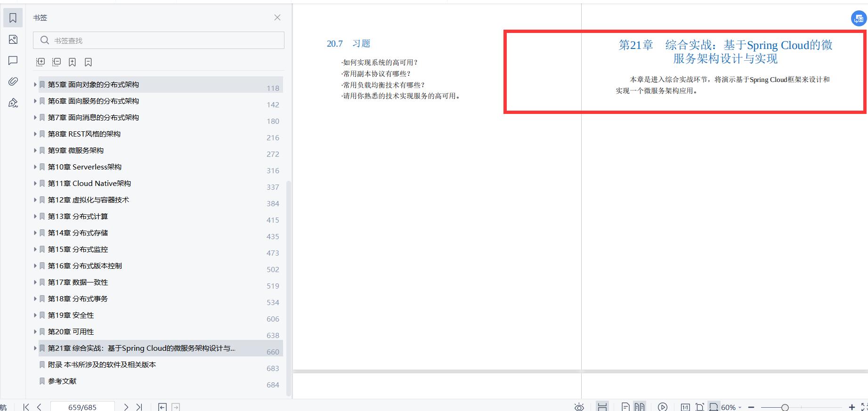
Task: Click text ·如何实现系统的高可用？
Action: click(380, 63)
